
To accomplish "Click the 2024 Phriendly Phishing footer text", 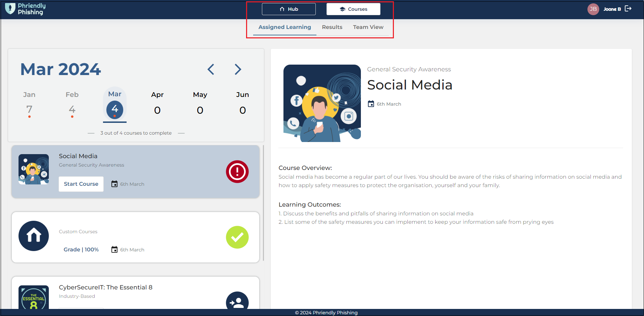I will coord(326,312).
